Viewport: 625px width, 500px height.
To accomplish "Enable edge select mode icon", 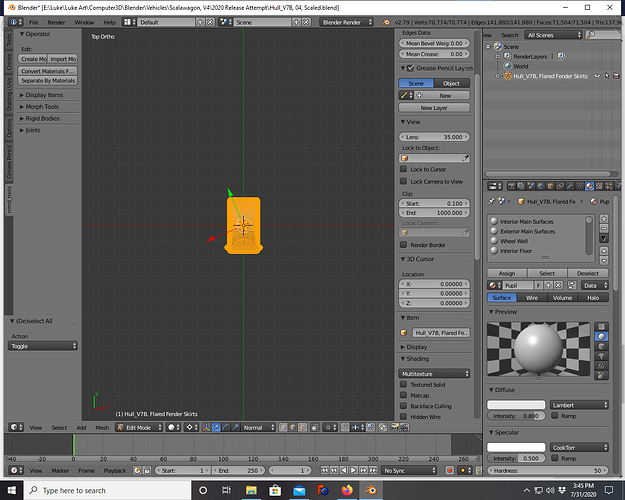I will point(293,427).
